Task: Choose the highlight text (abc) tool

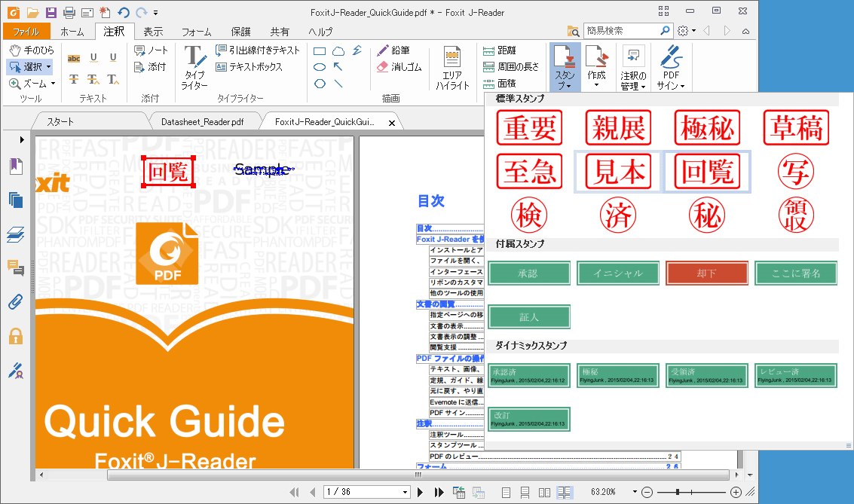Action: tap(74, 58)
